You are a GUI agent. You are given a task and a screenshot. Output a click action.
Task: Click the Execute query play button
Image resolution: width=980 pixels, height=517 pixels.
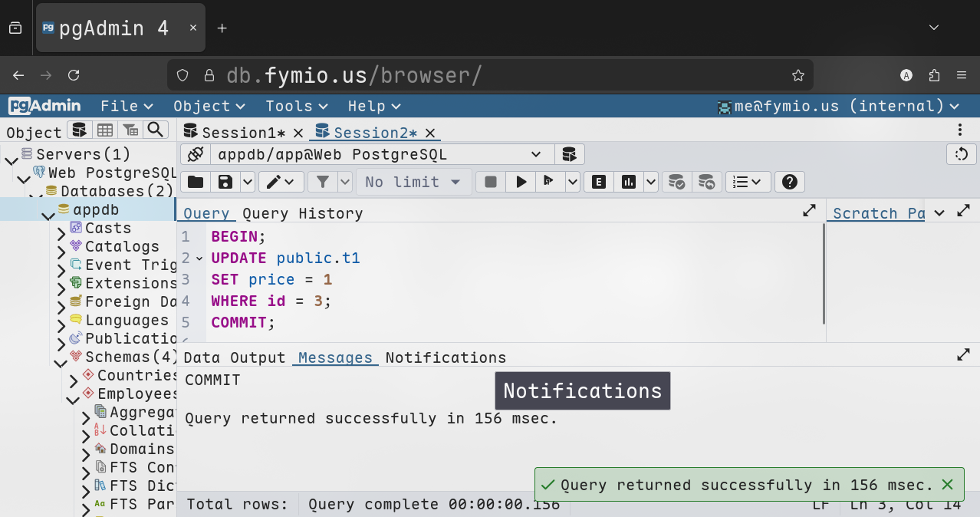click(521, 182)
